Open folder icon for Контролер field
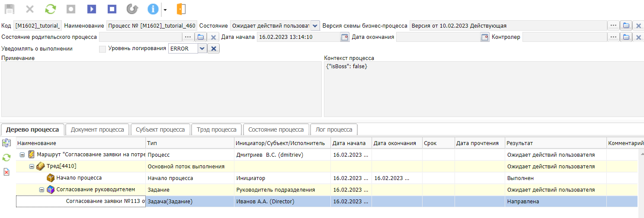Viewport: 644px width, 218px height. pos(625,37)
